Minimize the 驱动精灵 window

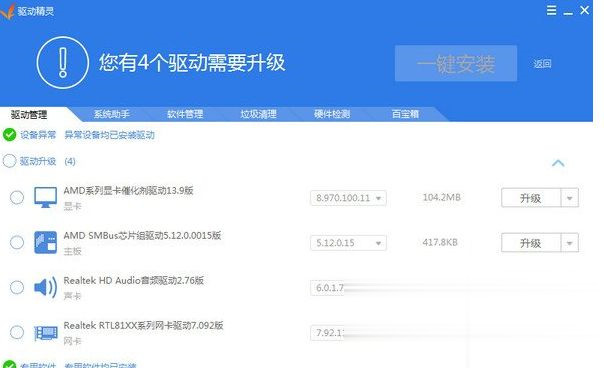pos(568,13)
